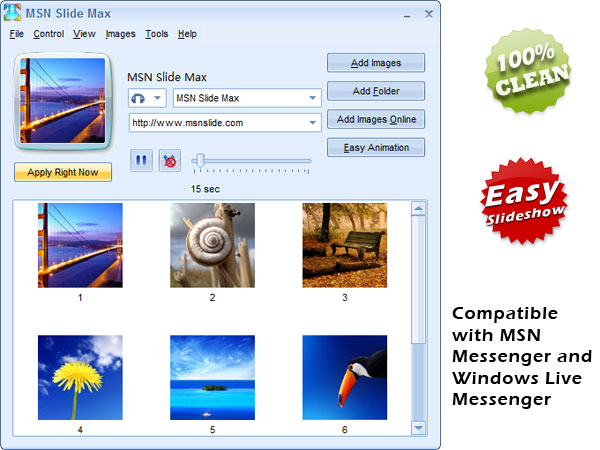Screen dimensions: 600x450
Task: Select thumbnail 3 park bench in autumn
Action: [x=344, y=245]
